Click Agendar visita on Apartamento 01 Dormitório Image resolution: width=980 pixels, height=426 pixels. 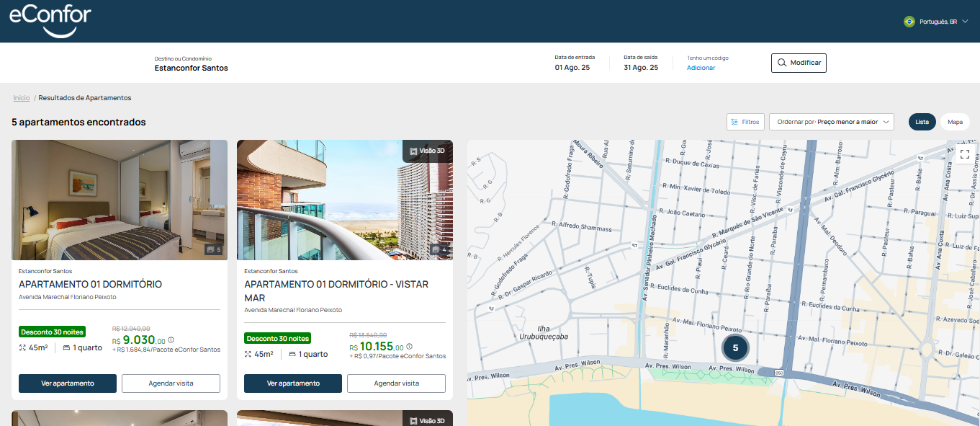171,383
